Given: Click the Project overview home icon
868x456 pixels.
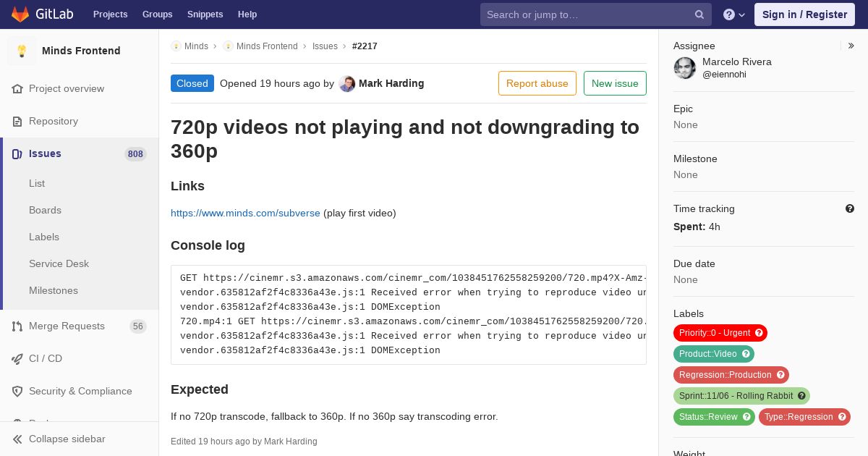Looking at the screenshot, I should (17, 88).
